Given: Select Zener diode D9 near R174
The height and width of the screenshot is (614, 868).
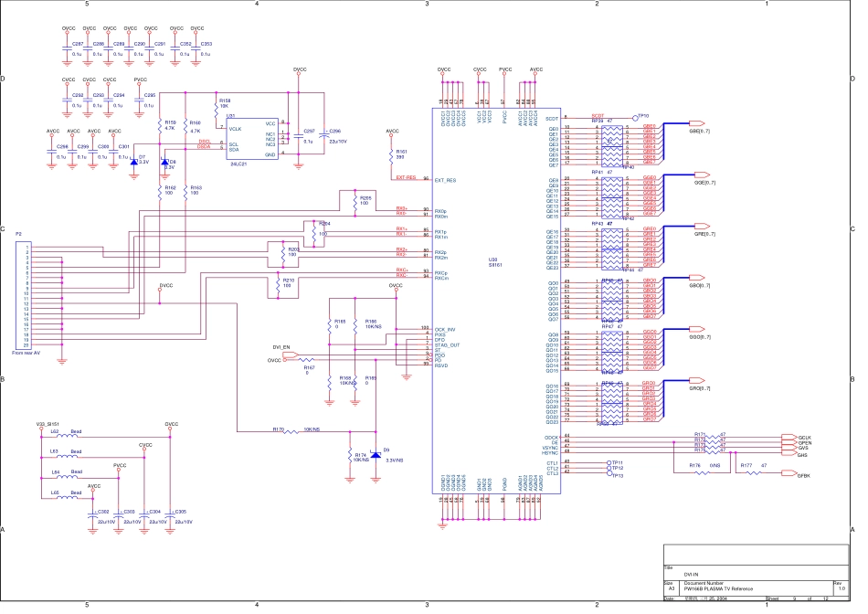Looking at the screenshot, I should (x=376, y=454).
